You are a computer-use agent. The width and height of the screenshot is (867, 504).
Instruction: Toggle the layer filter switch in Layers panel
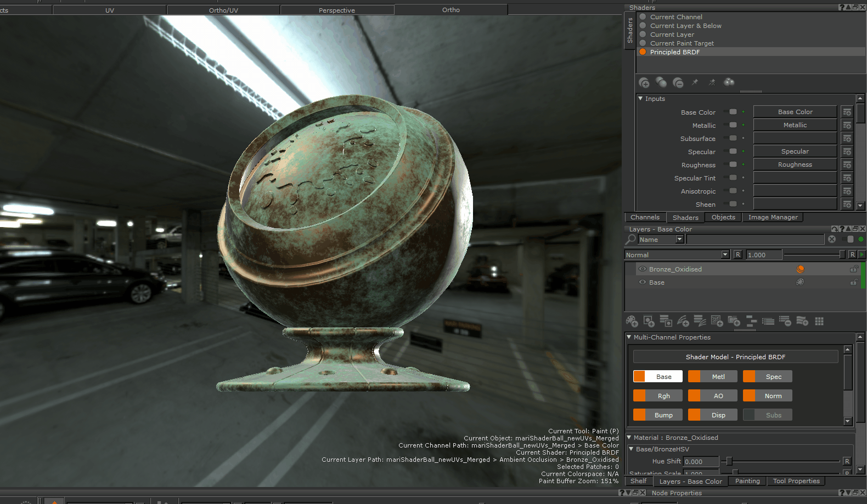point(848,239)
